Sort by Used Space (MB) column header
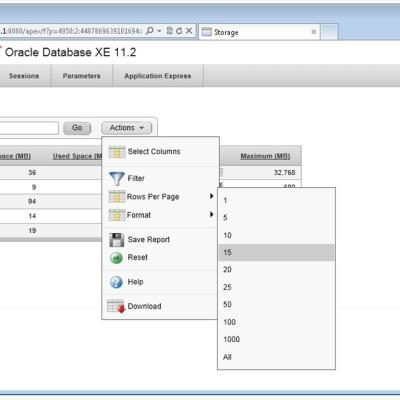This screenshot has width=400, height=400. (x=78, y=156)
